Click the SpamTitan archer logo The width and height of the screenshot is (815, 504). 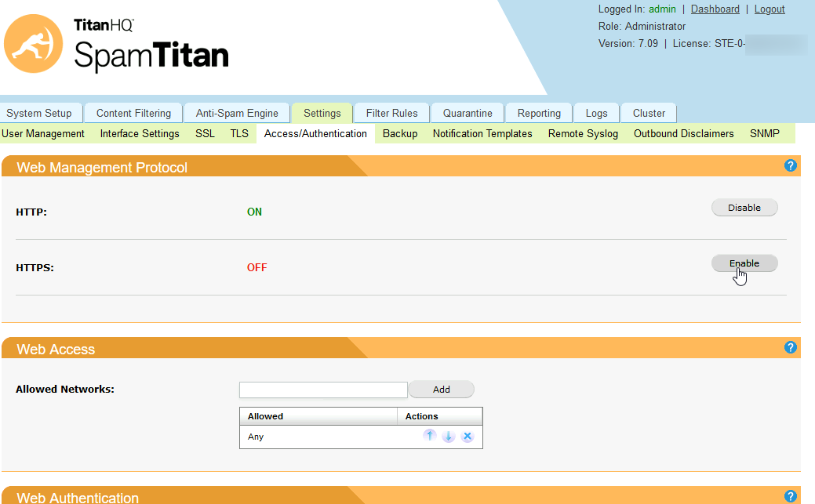(33, 44)
